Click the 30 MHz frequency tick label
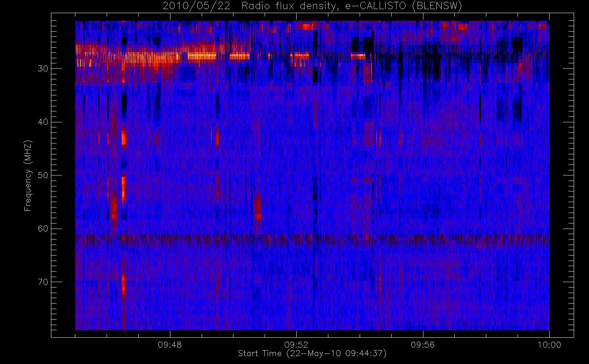Viewport: 589px width, 364px height. pos(43,69)
